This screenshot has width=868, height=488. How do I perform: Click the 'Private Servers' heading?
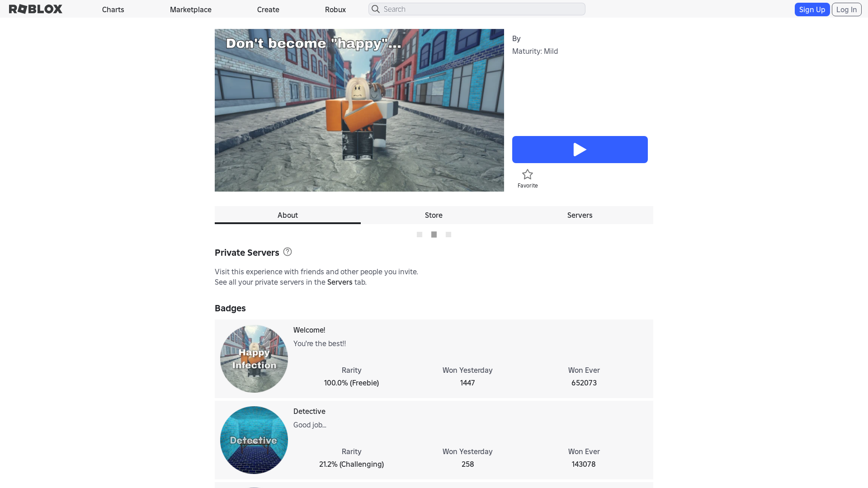(247, 253)
